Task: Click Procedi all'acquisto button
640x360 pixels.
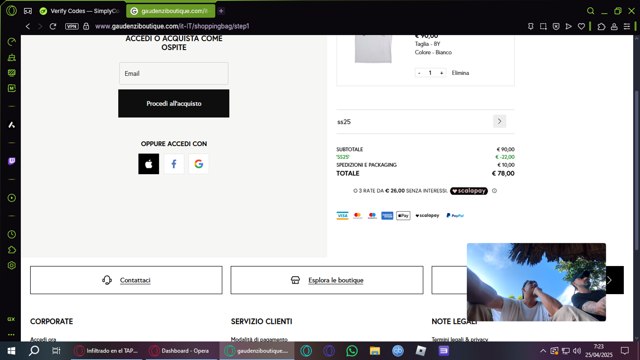Action: (x=173, y=104)
